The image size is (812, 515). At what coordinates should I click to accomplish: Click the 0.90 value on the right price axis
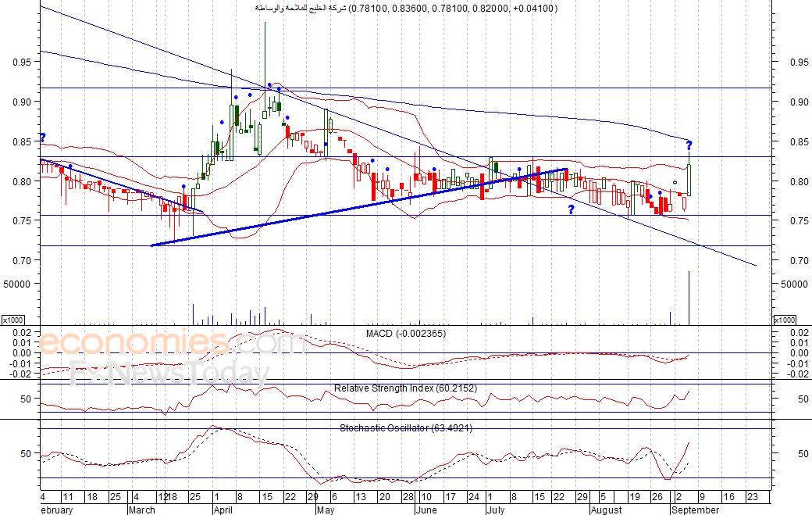[800, 102]
